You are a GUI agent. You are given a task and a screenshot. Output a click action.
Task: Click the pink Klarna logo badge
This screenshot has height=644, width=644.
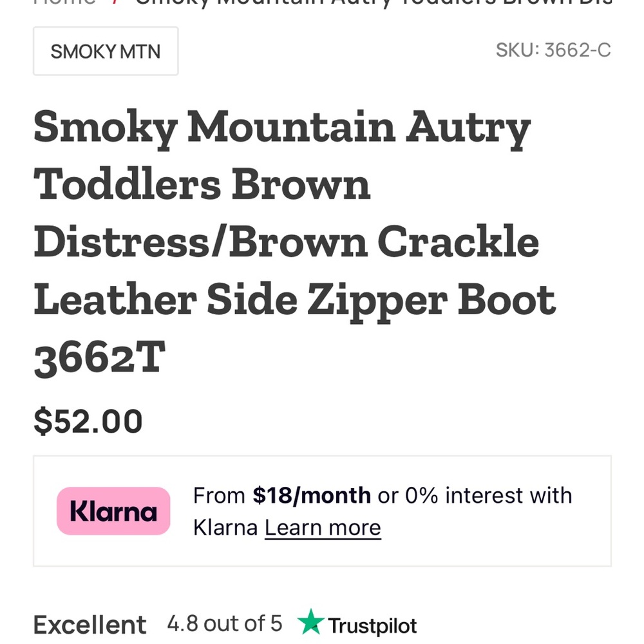(x=113, y=511)
